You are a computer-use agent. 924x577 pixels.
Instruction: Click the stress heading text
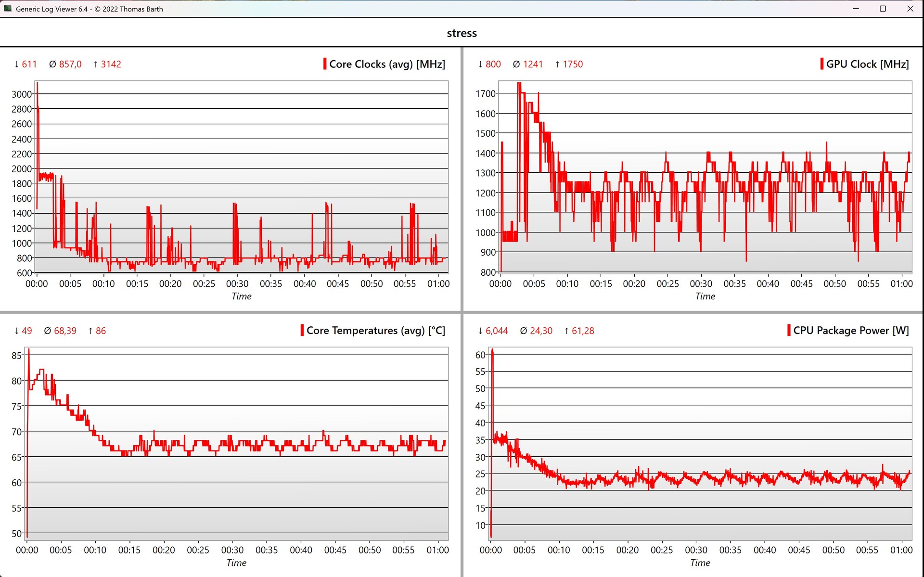click(462, 33)
